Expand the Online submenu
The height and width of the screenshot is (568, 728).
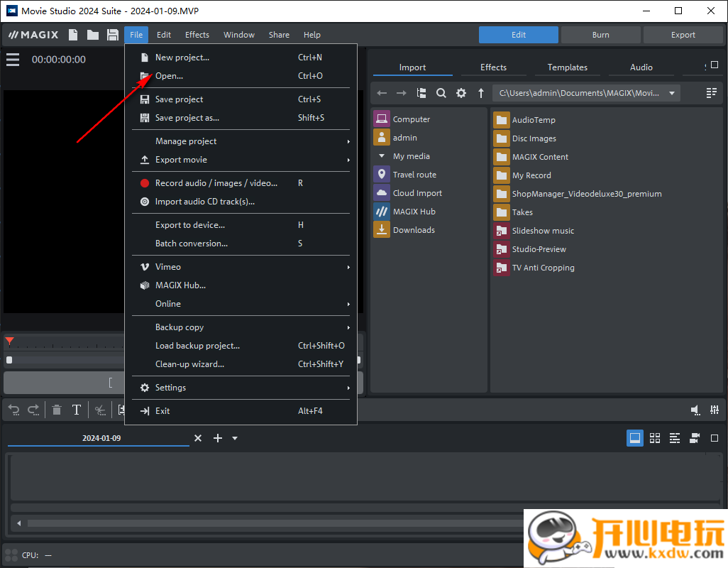click(x=241, y=304)
